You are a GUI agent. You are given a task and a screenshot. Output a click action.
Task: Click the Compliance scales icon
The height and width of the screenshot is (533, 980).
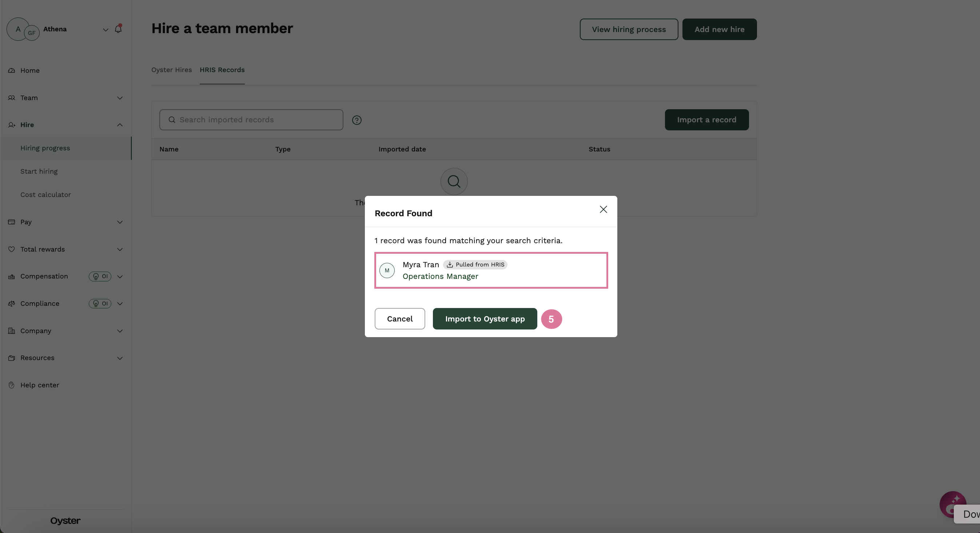point(11,303)
